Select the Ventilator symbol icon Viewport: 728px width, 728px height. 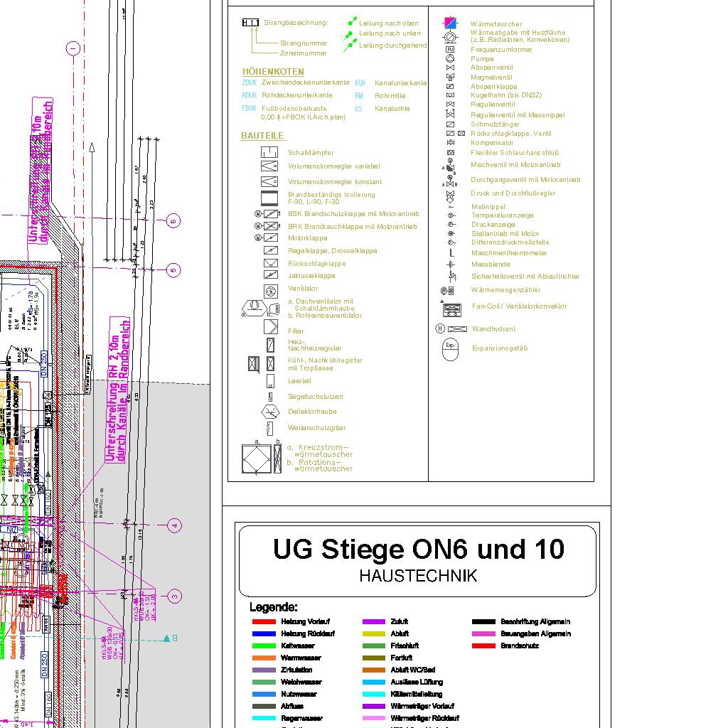pyautogui.click(x=270, y=290)
